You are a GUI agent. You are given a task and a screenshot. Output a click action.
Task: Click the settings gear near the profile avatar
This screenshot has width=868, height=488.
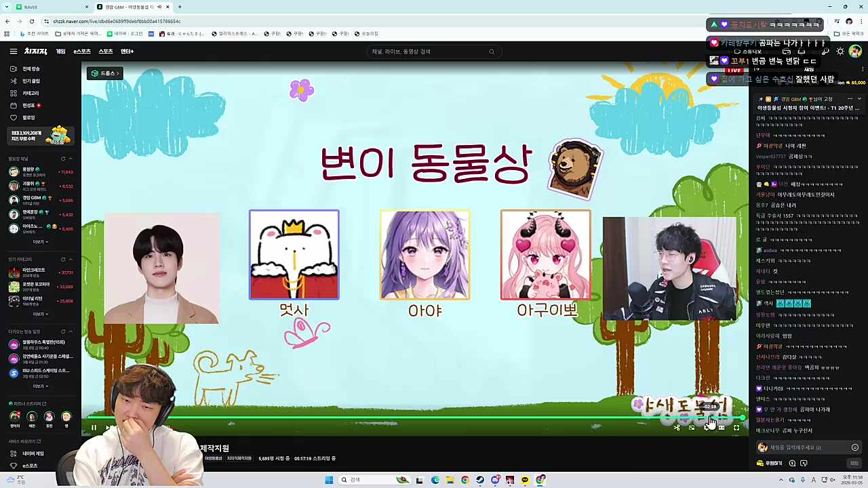pos(840,52)
